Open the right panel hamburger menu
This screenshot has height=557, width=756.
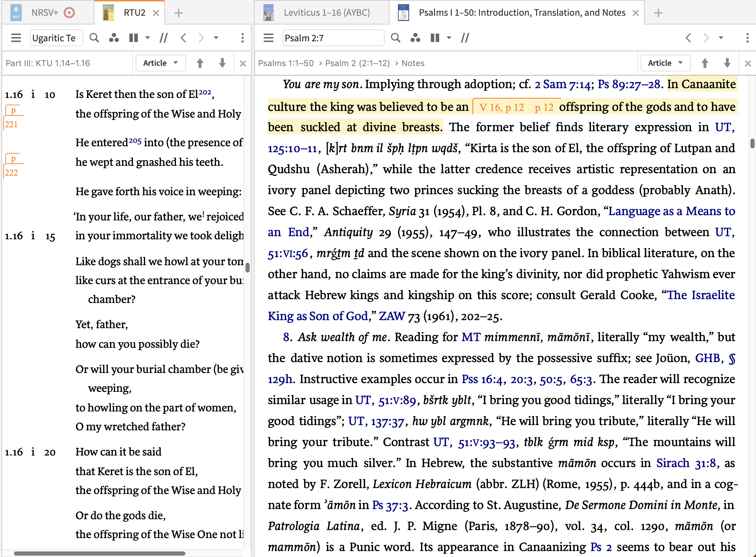point(269,38)
